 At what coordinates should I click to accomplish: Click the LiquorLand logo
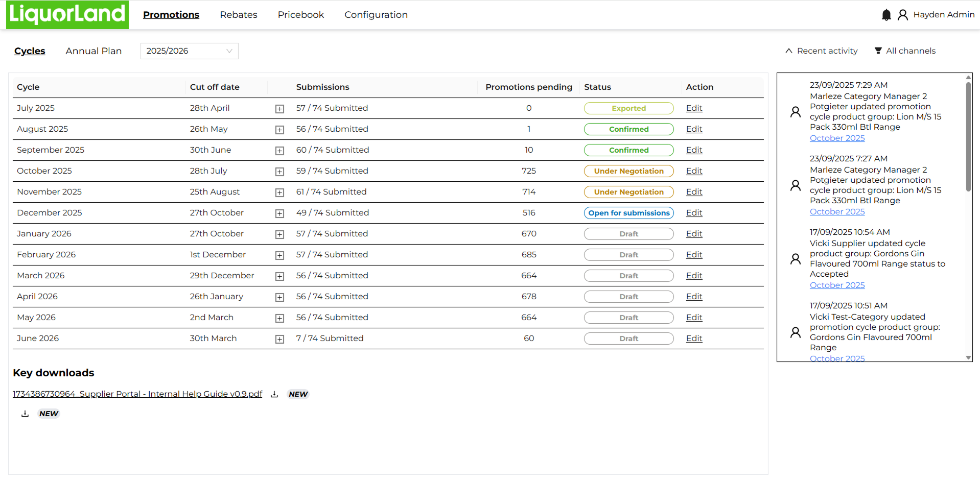click(x=67, y=14)
